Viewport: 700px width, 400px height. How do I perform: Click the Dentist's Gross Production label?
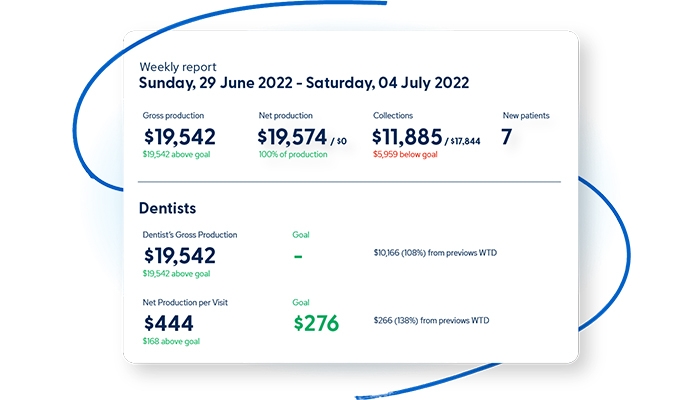click(x=191, y=235)
